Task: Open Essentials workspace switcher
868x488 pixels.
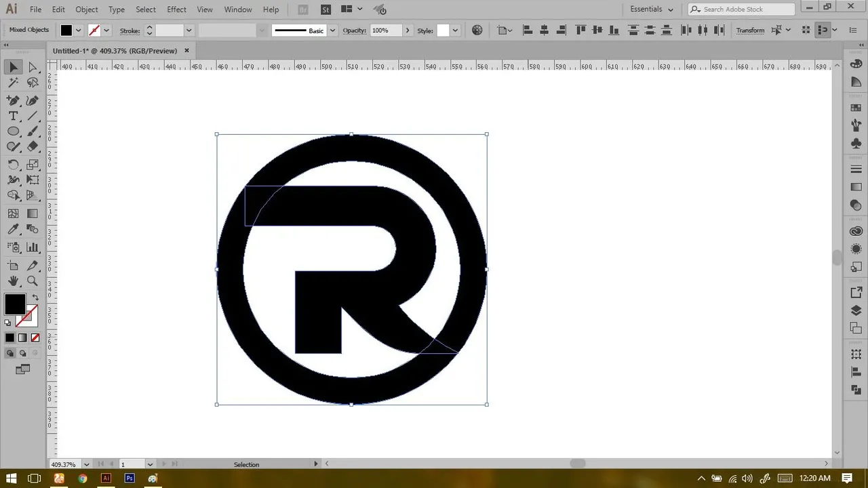Action: (x=652, y=9)
